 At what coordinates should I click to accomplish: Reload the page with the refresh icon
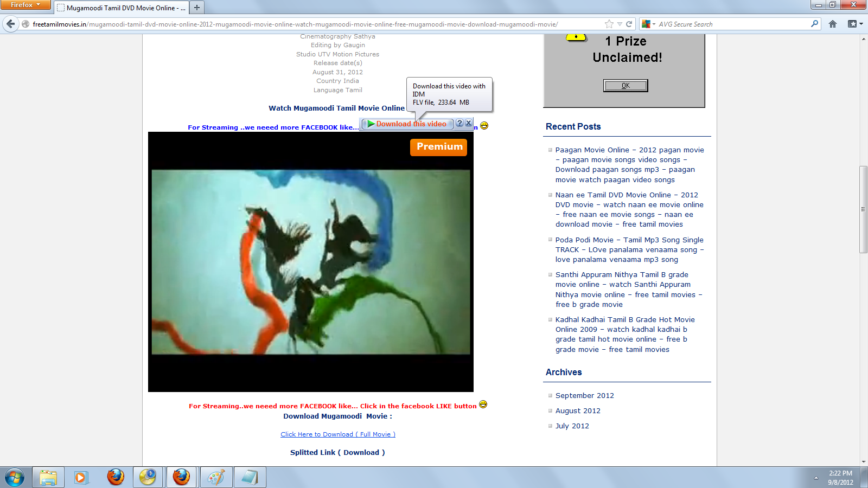[629, 24]
